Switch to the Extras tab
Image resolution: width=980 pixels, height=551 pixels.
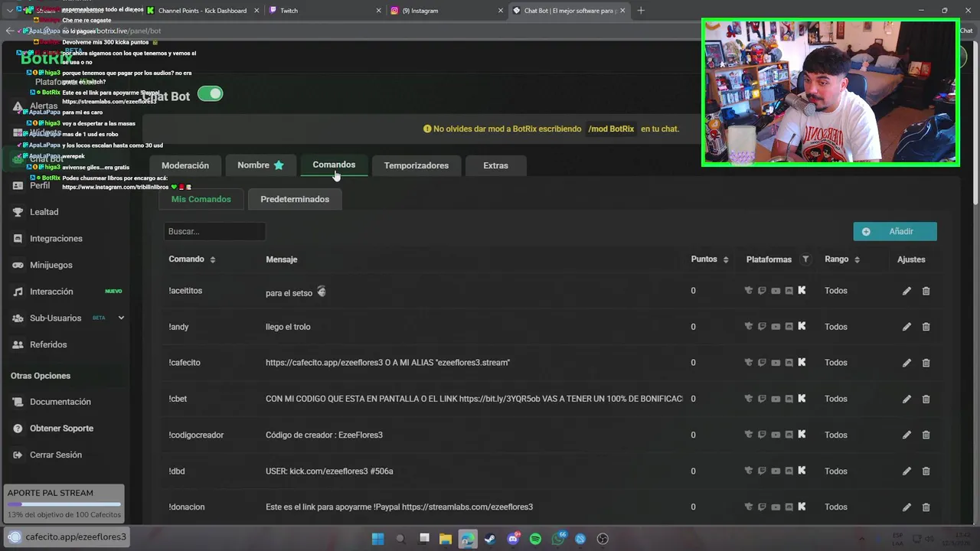[495, 165]
